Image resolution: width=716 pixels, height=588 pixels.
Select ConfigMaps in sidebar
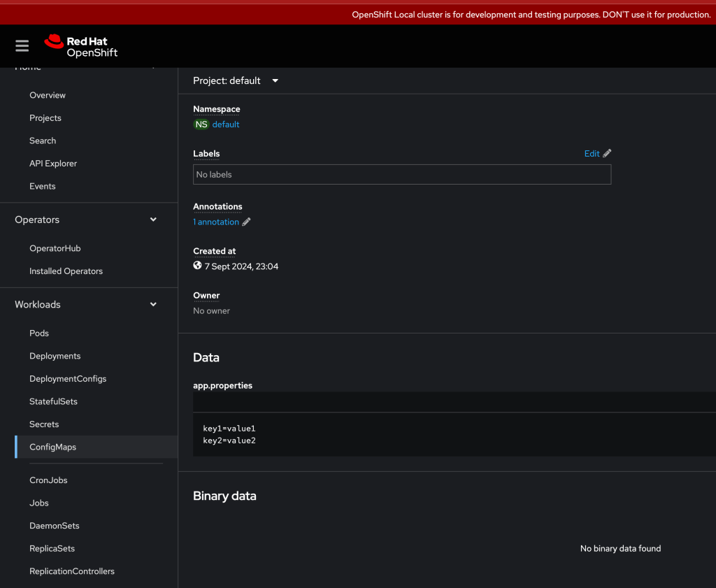coord(52,447)
